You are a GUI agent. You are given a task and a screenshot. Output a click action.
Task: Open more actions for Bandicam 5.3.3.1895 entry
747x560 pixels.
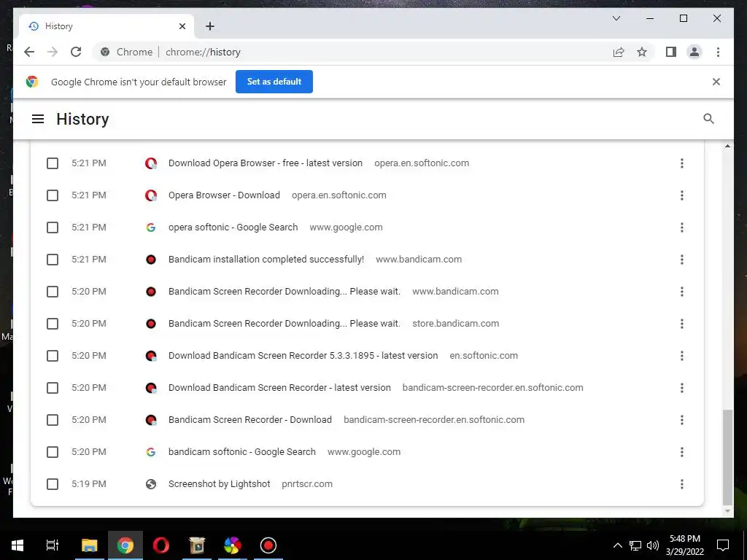[682, 356]
